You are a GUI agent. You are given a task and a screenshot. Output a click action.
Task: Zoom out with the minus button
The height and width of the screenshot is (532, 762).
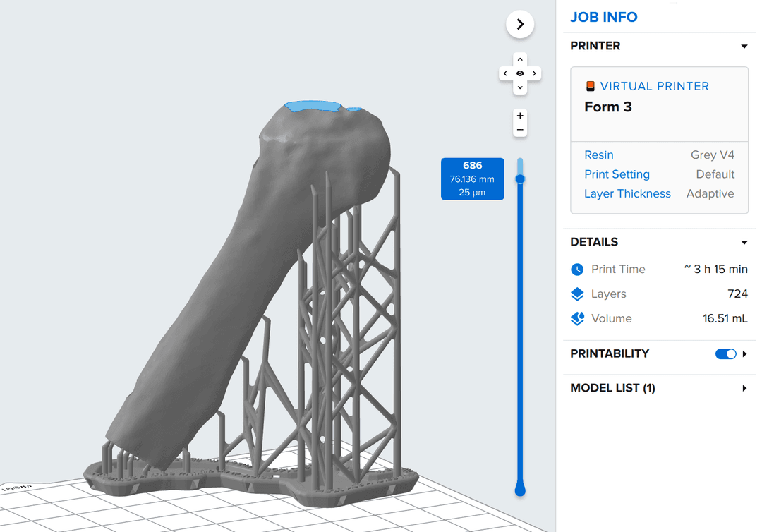520,130
